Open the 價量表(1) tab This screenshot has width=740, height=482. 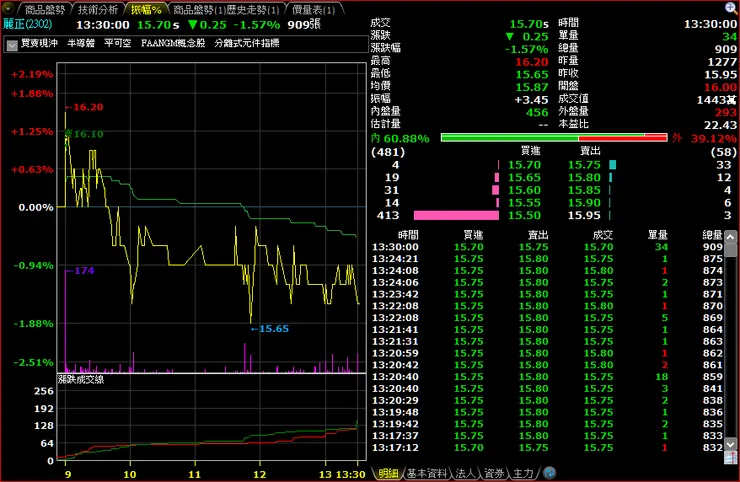[313, 9]
